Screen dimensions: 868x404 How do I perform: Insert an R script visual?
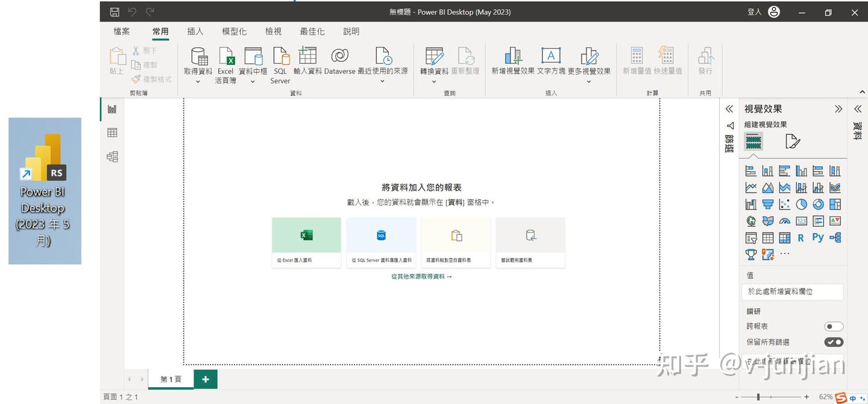click(x=801, y=238)
